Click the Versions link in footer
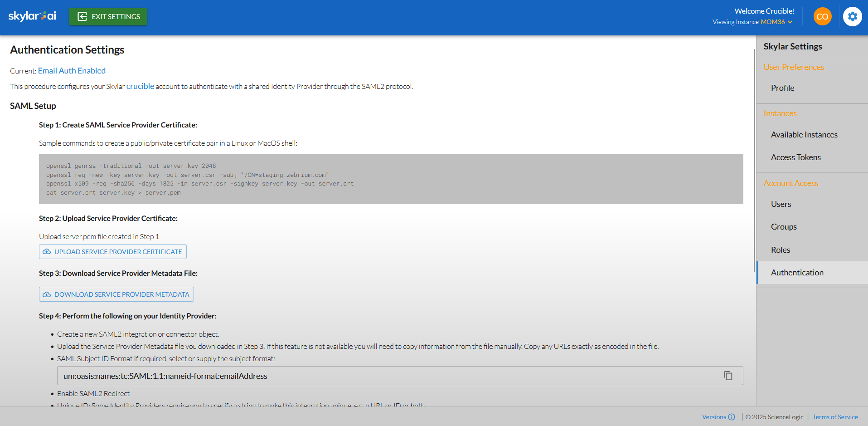Image resolution: width=868 pixels, height=426 pixels. tap(714, 417)
